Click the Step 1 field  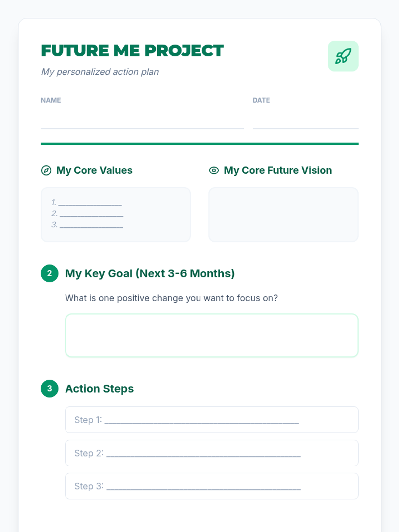coord(212,420)
